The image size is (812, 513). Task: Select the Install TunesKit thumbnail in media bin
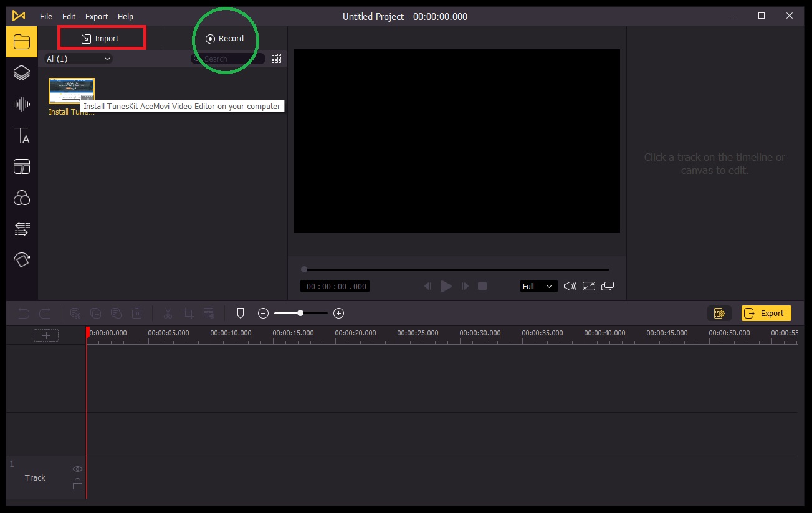pos(71,90)
